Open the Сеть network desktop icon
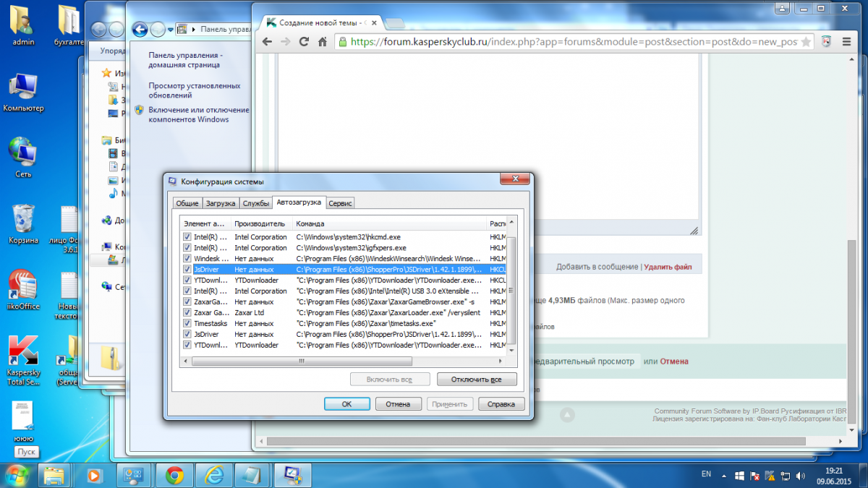Screen dimensions: 868x488 23,157
